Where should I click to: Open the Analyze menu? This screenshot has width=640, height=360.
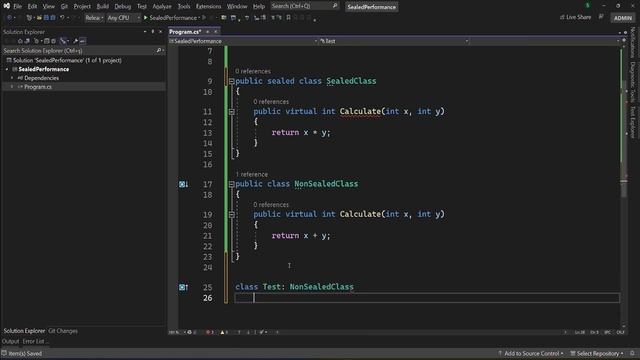[162, 6]
